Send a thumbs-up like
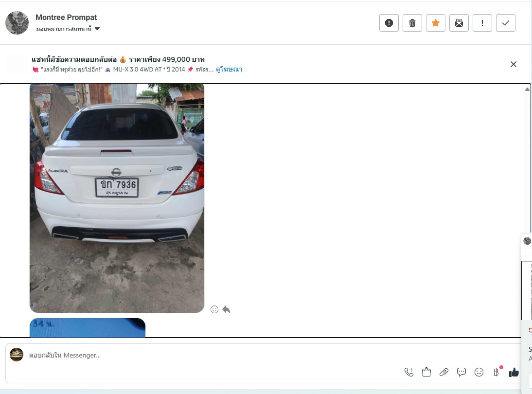The height and width of the screenshot is (394, 532). pos(514,372)
